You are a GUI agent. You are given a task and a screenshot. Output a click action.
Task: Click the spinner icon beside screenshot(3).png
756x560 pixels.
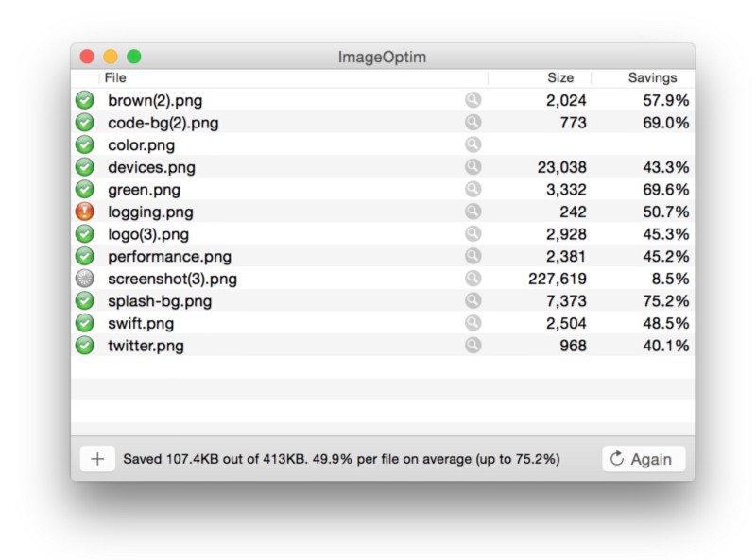pyautogui.click(x=85, y=279)
